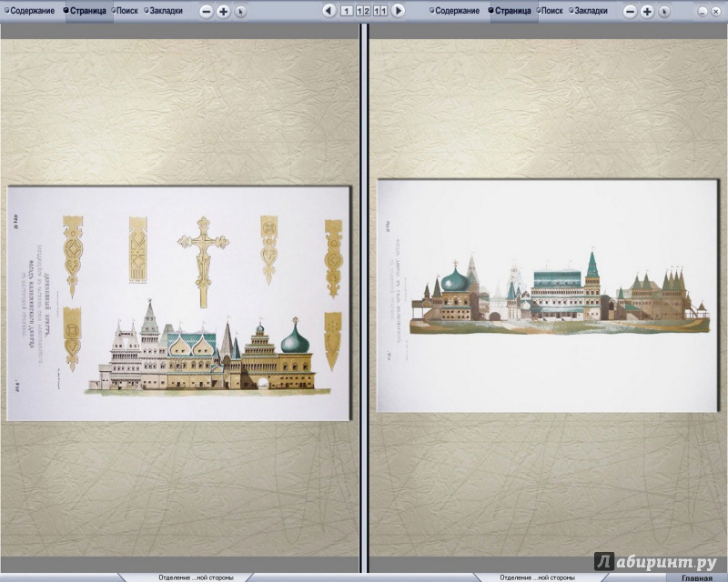Go to previous page with left arrow
728x582 pixels.
(329, 11)
